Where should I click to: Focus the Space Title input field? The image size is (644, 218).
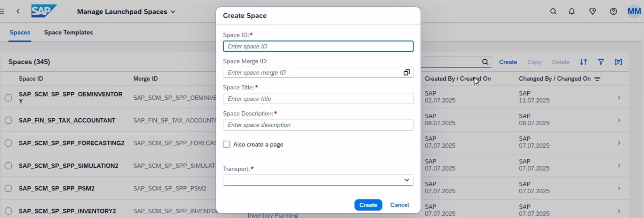318,99
